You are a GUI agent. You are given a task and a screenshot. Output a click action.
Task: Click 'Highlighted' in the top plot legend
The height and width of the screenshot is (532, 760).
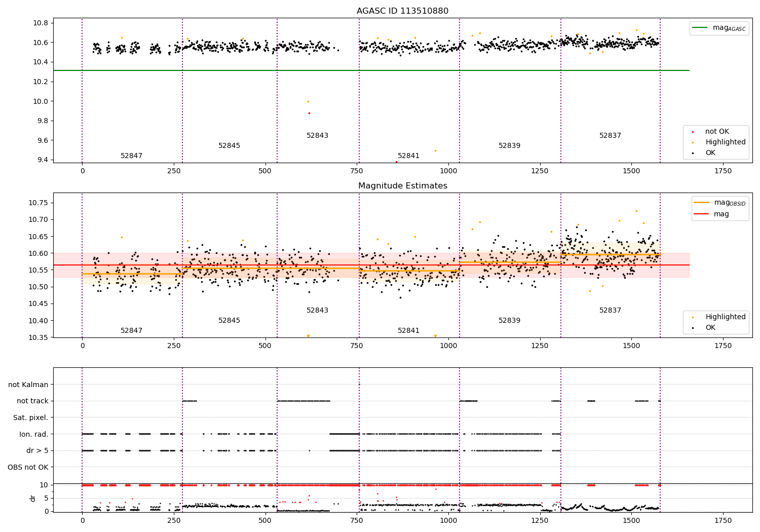pos(719,142)
